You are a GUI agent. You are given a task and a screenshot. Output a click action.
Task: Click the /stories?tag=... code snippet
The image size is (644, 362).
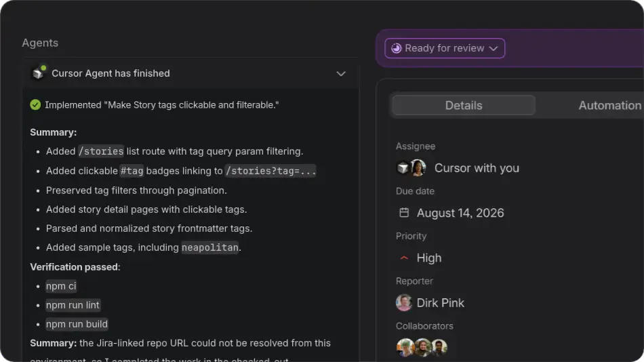pos(270,171)
